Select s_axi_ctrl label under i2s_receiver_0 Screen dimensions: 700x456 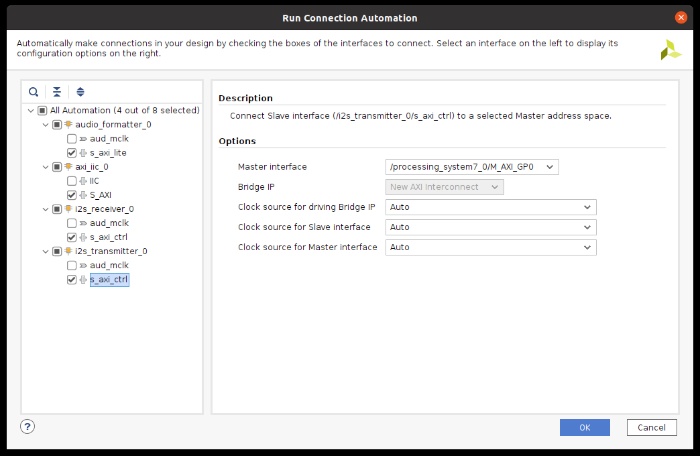coord(108,237)
